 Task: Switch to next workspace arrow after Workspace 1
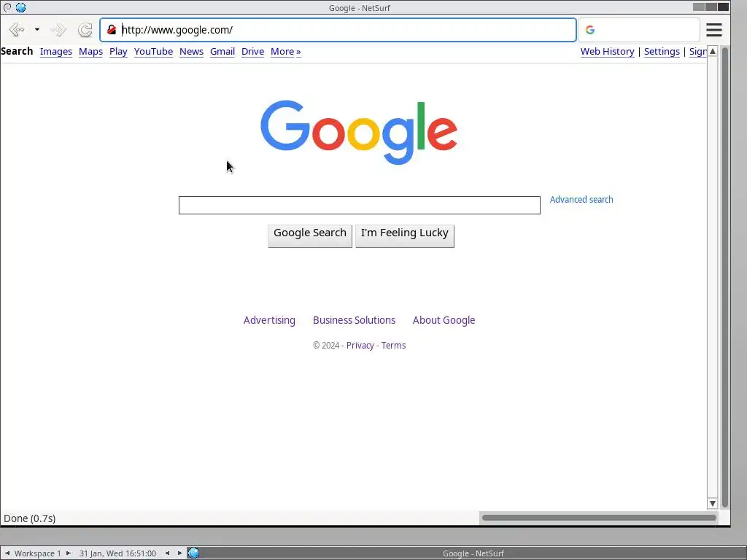point(68,553)
